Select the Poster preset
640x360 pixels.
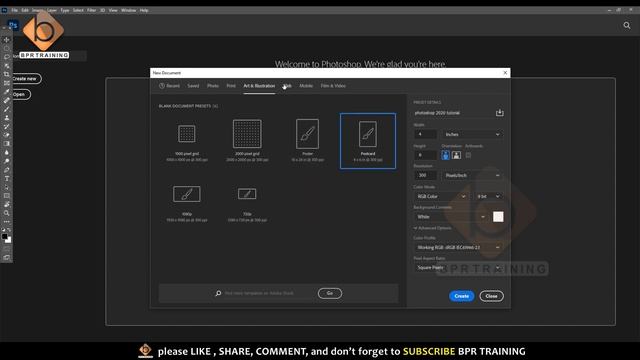pos(308,141)
